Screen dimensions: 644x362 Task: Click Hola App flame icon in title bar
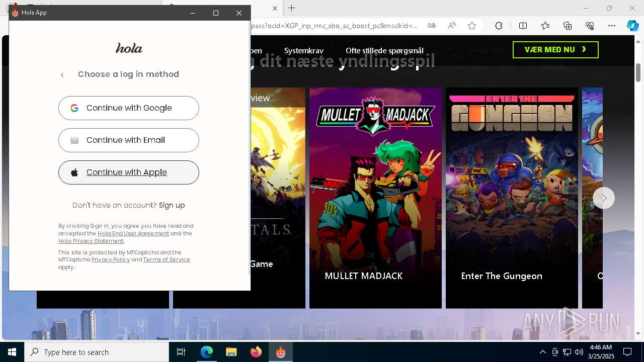[15, 13]
